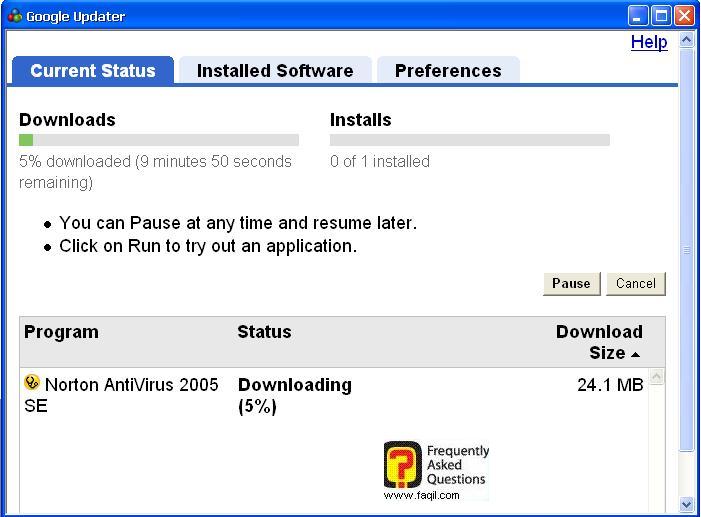Sort by the Program column header

pyautogui.click(x=61, y=332)
